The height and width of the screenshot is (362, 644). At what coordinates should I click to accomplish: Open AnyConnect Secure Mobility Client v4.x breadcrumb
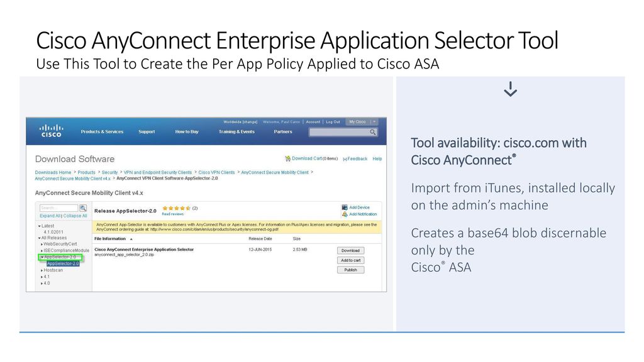[x=73, y=179]
